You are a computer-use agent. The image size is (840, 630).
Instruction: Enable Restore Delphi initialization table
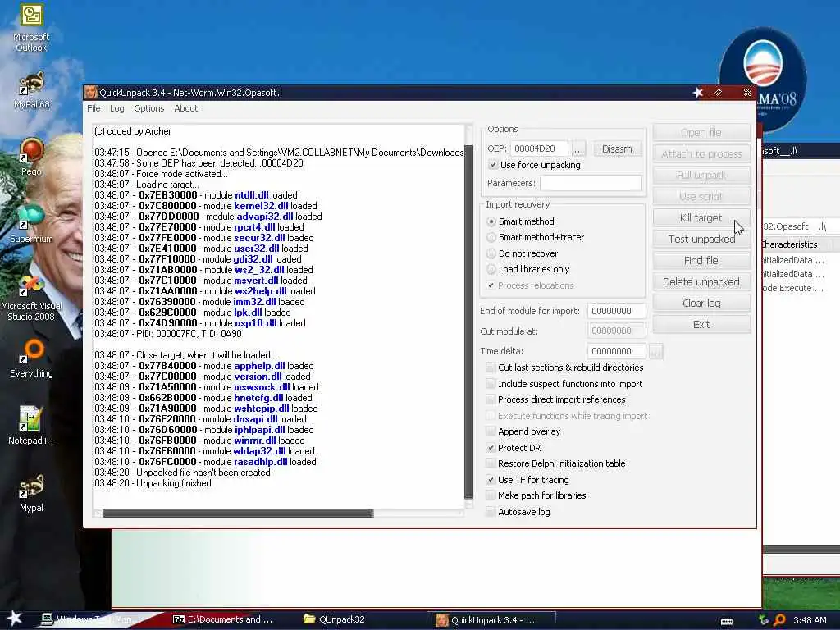pos(491,463)
